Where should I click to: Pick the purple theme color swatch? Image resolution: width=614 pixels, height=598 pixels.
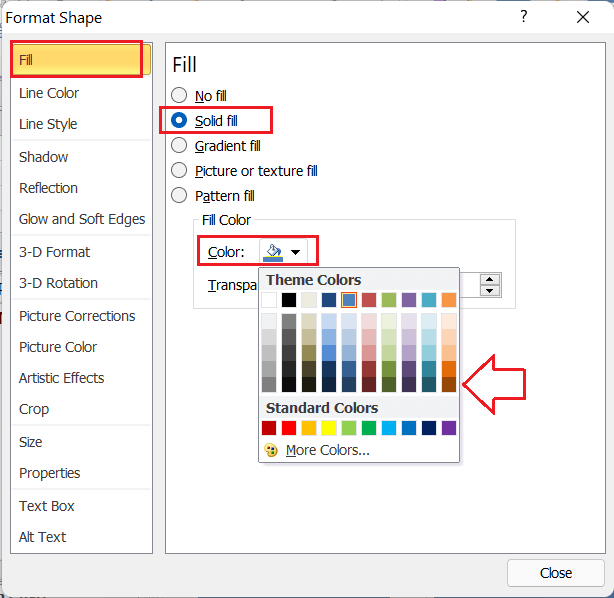tap(409, 300)
